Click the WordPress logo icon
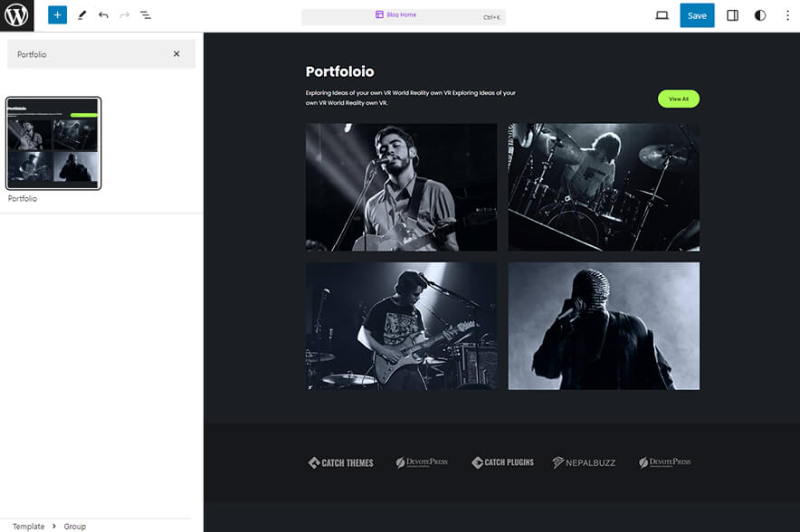 click(15, 15)
